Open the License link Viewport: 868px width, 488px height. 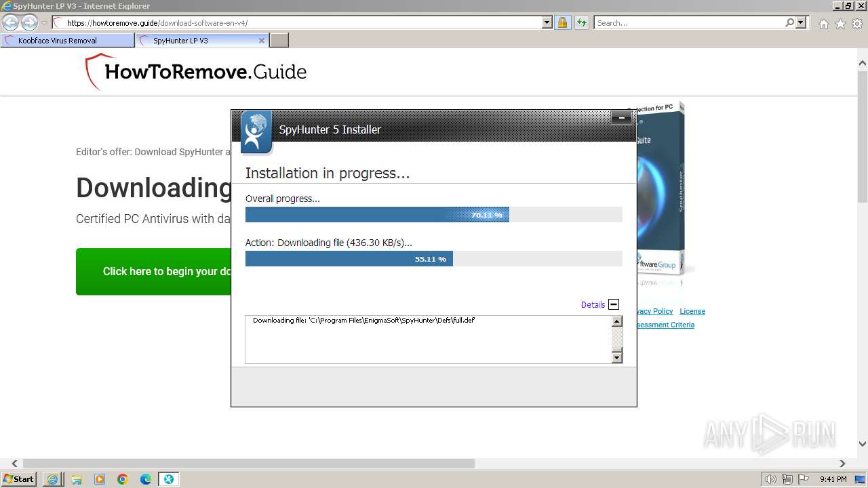pyautogui.click(x=692, y=311)
